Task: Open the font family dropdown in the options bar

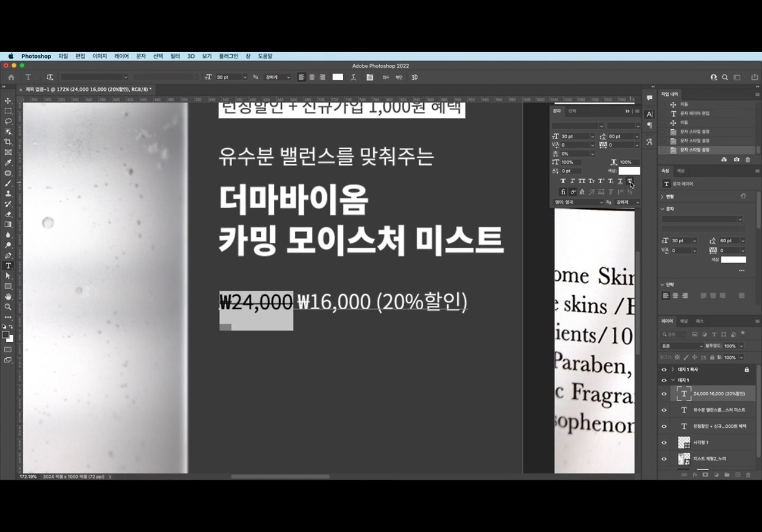Action: pos(126,77)
